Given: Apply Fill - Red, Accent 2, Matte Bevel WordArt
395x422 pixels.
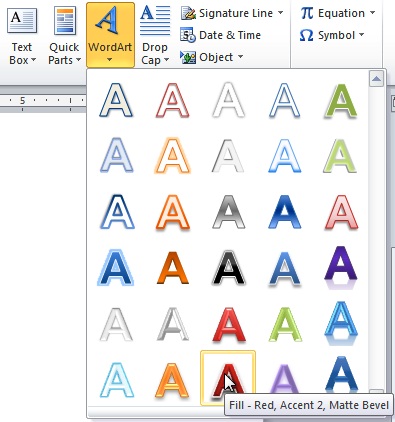Looking at the screenshot, I should (x=228, y=378).
